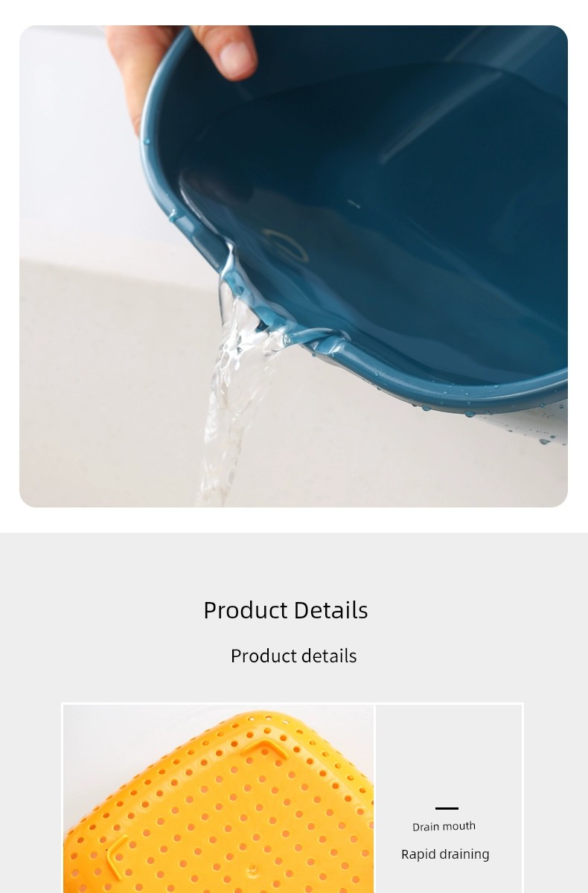Viewport: 588px width, 893px height.
Task: Select the white text panel beside colander
Action: coord(449,799)
